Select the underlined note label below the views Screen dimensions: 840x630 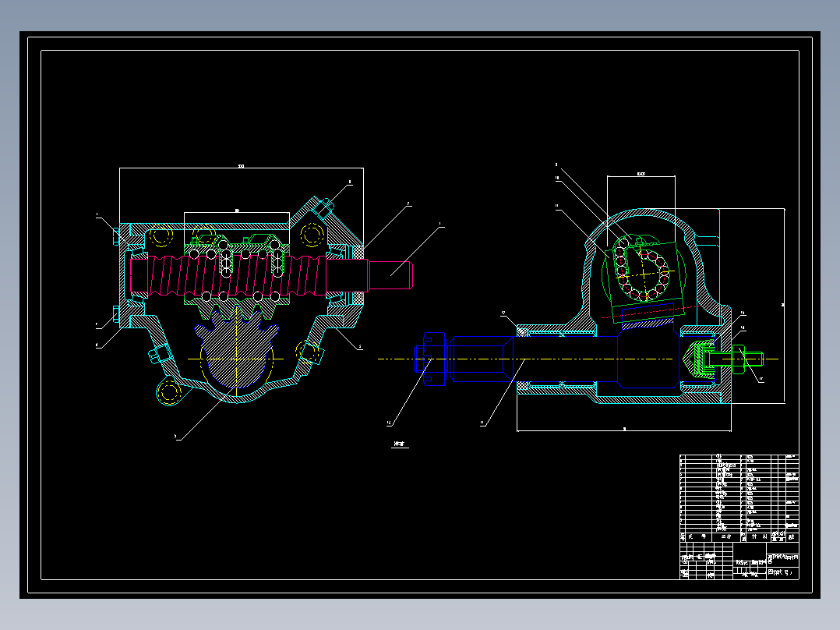(x=400, y=444)
